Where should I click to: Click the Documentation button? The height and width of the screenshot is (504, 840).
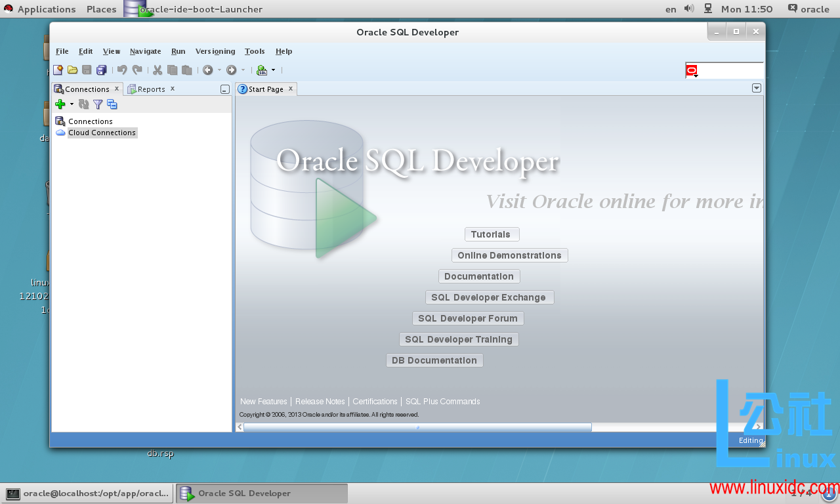(479, 276)
